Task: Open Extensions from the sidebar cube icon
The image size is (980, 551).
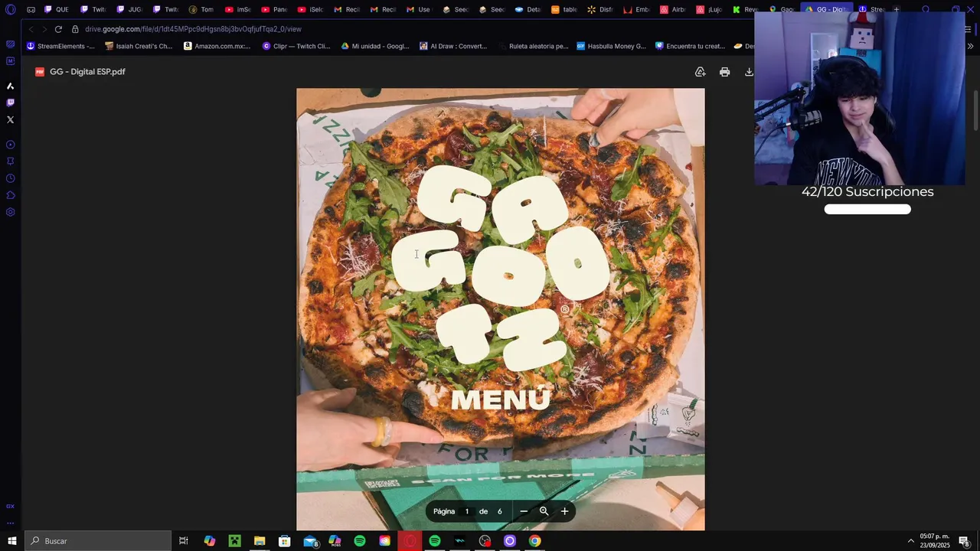Action: coord(10,195)
